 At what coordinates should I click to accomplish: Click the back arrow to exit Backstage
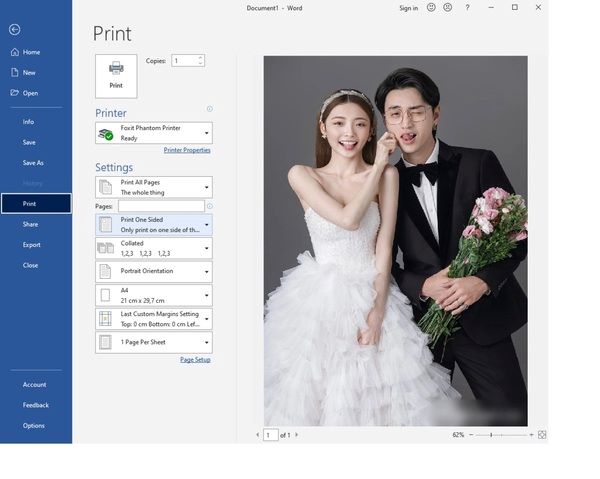[x=14, y=29]
